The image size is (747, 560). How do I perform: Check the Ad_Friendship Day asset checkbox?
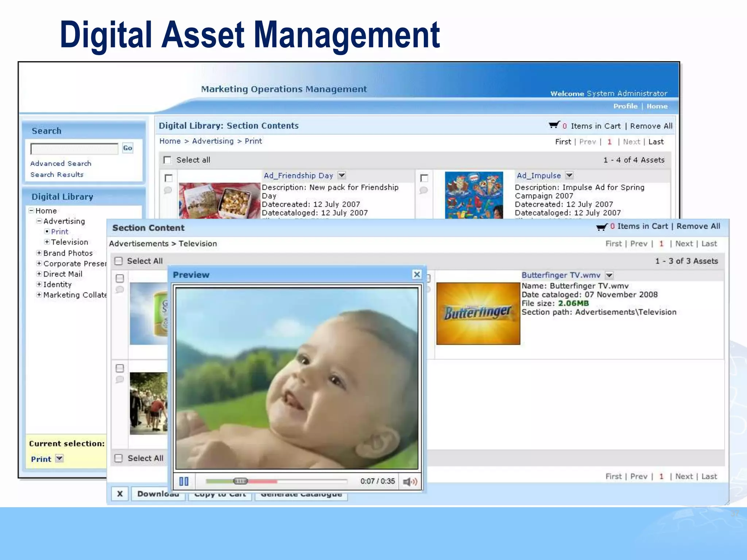[169, 178]
